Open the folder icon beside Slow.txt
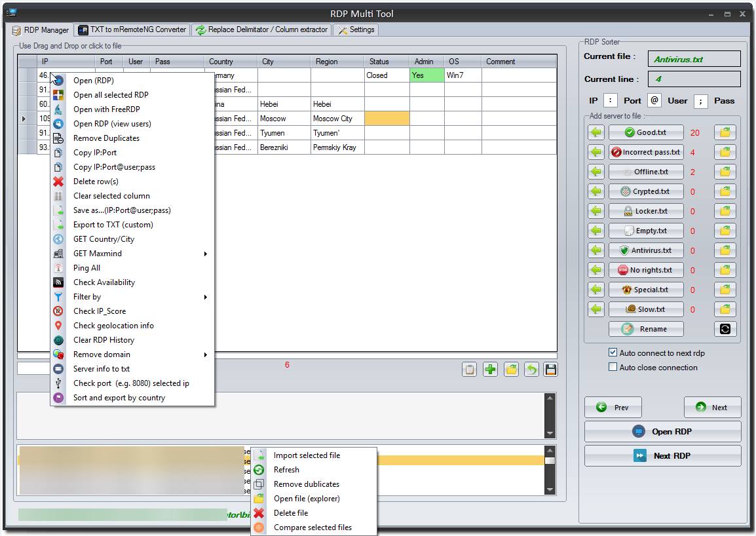The image size is (756, 536). click(x=725, y=309)
